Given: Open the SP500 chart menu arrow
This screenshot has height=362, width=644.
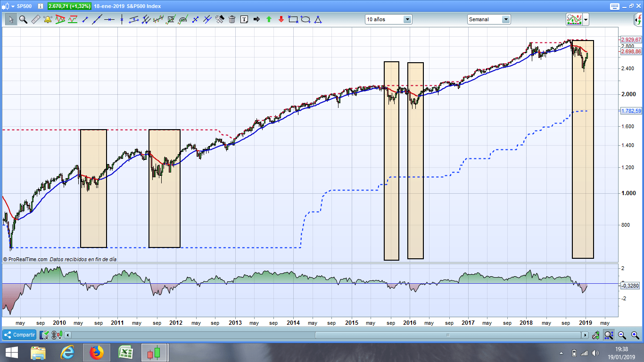Looking at the screenshot, I should point(13,6).
